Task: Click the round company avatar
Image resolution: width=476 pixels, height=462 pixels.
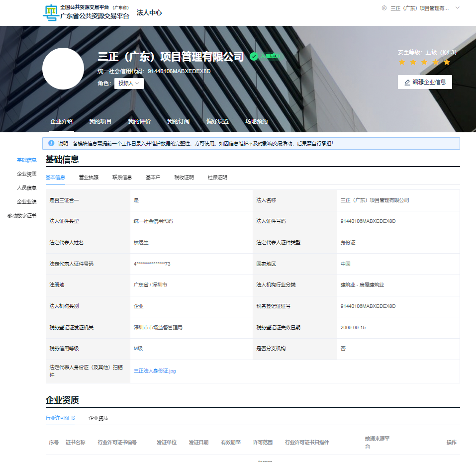Action: [x=63, y=69]
